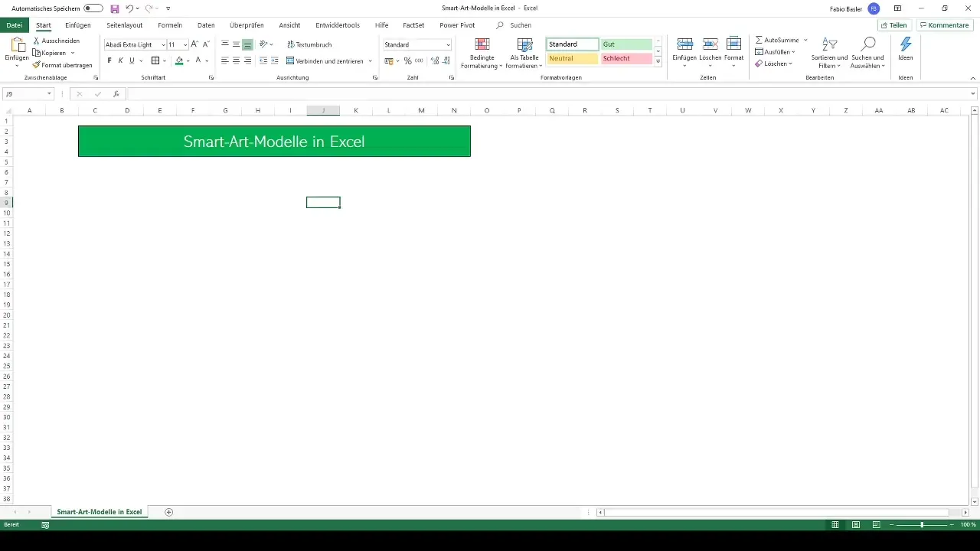
Task: Toggle Textumbruch wrap text
Action: pos(309,44)
